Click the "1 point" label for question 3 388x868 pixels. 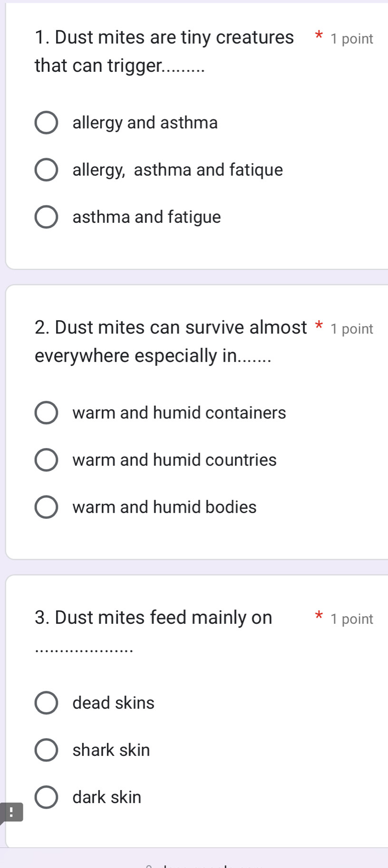pos(352,619)
